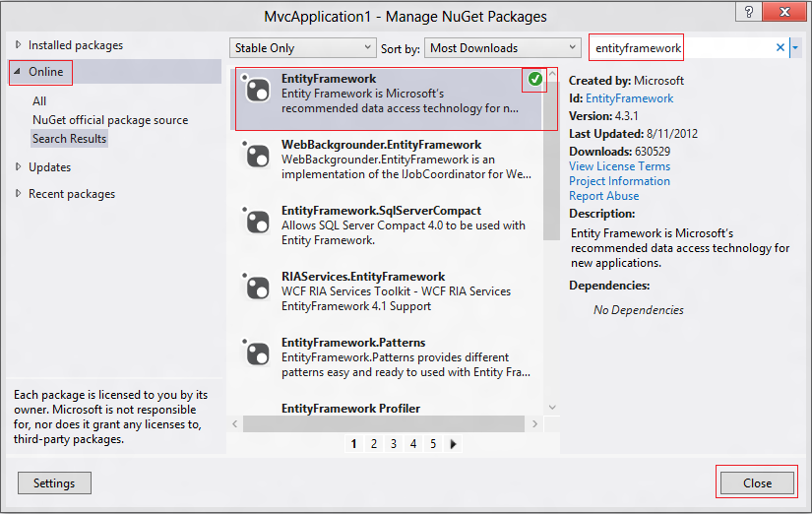812x514 pixels.
Task: Expand the Installed packages section
Action: [17, 45]
